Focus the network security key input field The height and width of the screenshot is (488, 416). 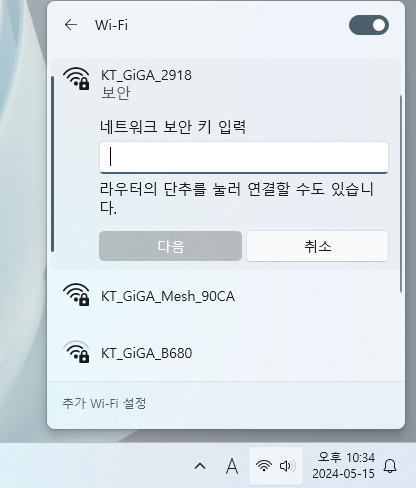click(x=244, y=157)
